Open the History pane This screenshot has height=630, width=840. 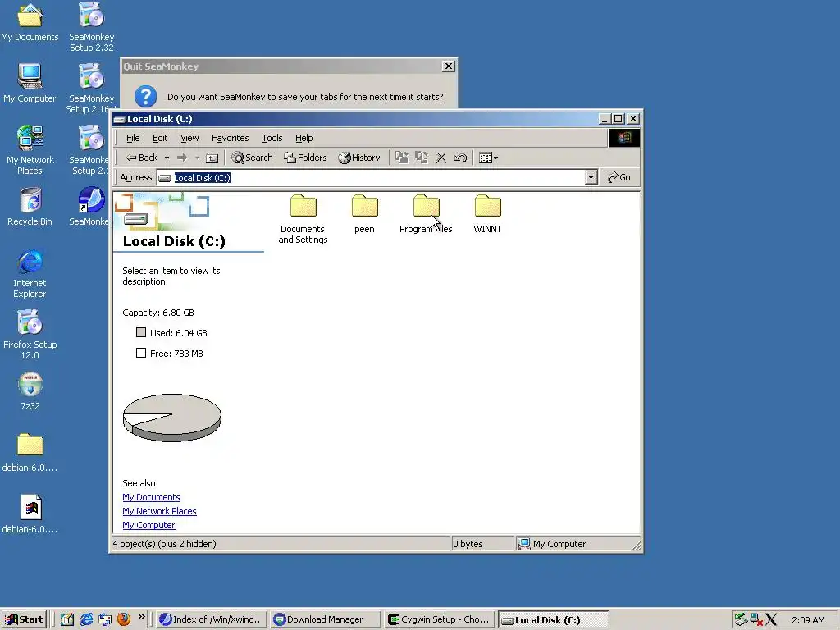pos(359,157)
